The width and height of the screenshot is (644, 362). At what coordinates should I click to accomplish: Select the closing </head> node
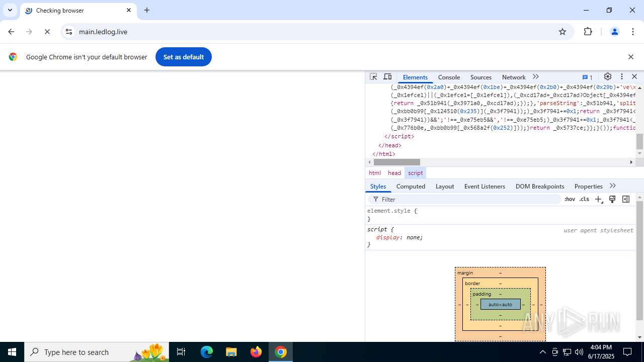pyautogui.click(x=390, y=145)
